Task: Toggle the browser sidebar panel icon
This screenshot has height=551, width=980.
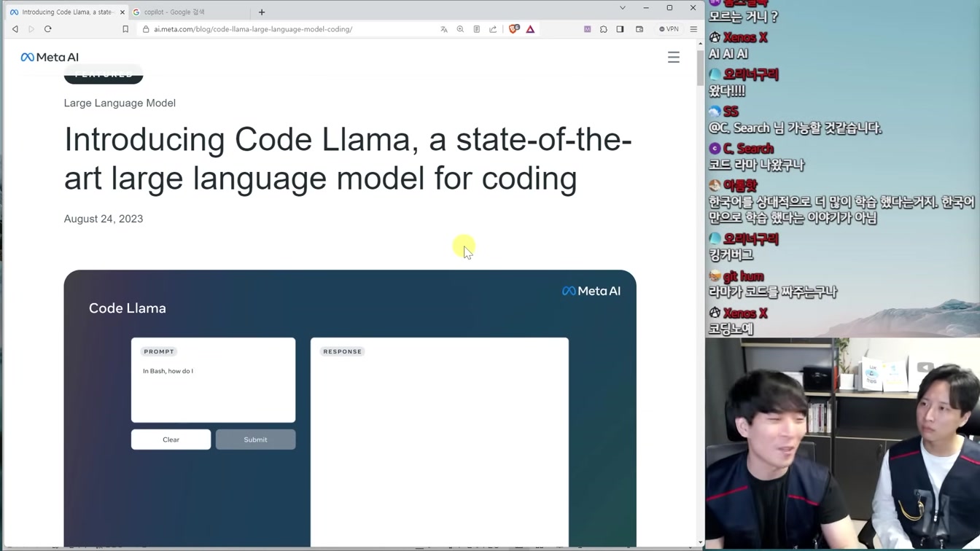Action: click(620, 29)
